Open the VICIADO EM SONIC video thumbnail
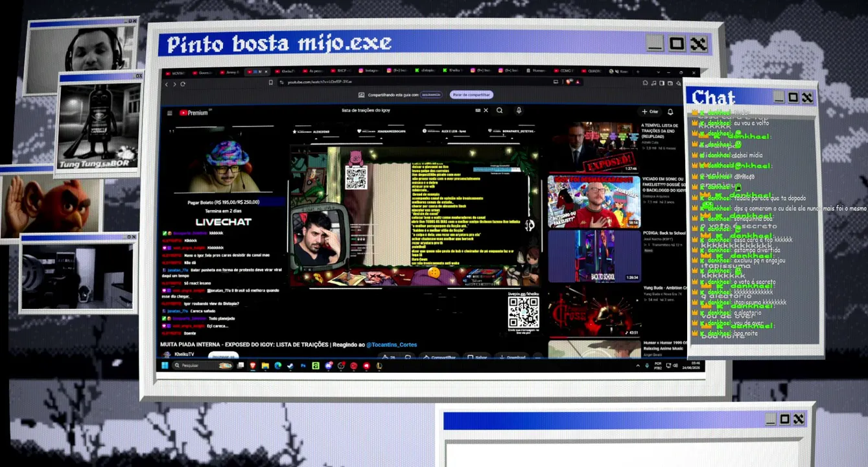This screenshot has height=467, width=868. click(593, 201)
